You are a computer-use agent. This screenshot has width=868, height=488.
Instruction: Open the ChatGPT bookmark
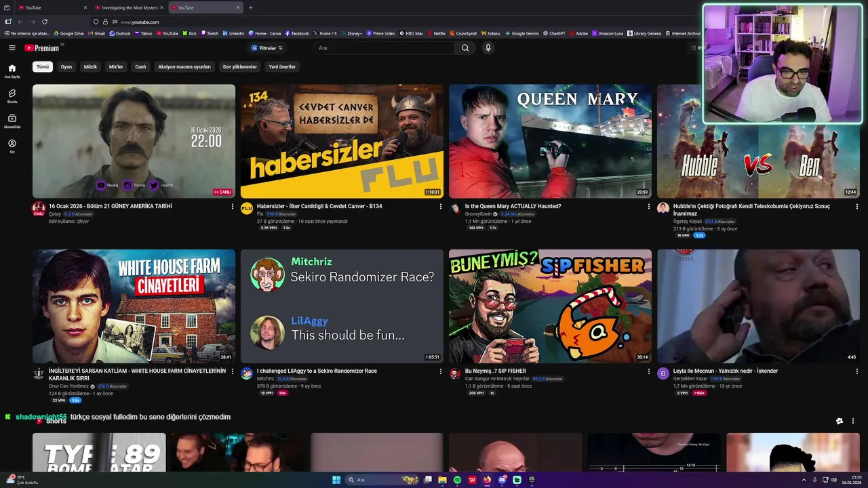point(554,33)
